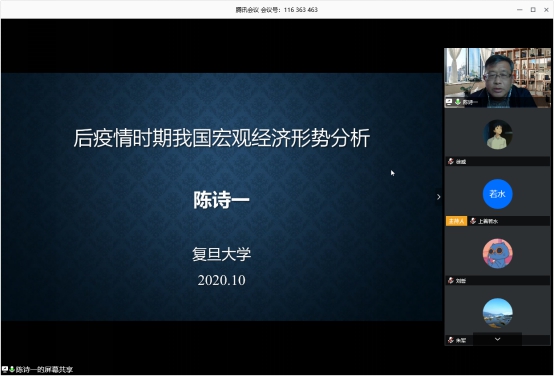Click the muted microphone icon beside 徐威
The image size is (554, 377).
click(x=451, y=161)
